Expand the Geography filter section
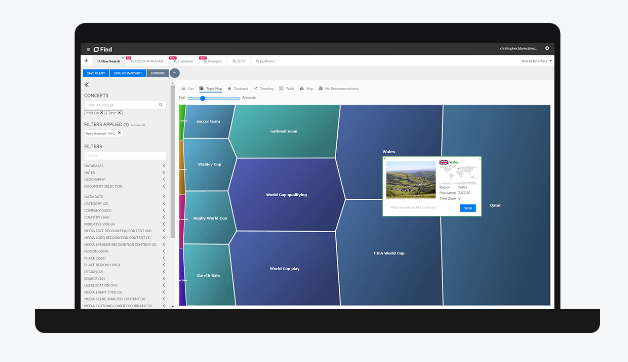 pyautogui.click(x=124, y=179)
